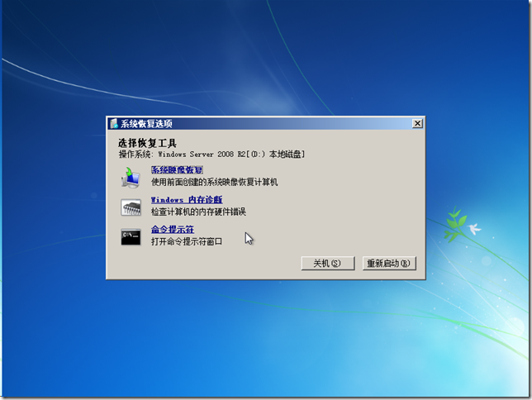Click the 系统恢复选项 title bar text
Screen dimensions: 532x400
click(x=146, y=124)
